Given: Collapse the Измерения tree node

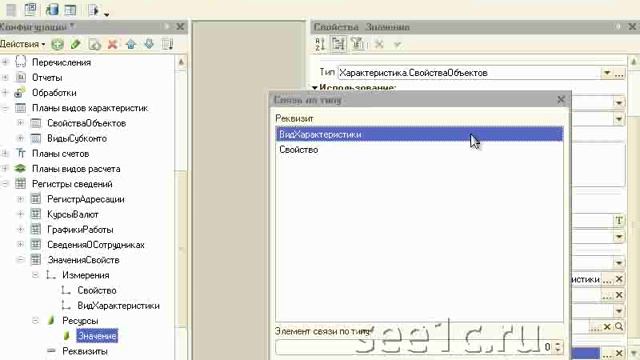Looking at the screenshot, I should pos(36,275).
